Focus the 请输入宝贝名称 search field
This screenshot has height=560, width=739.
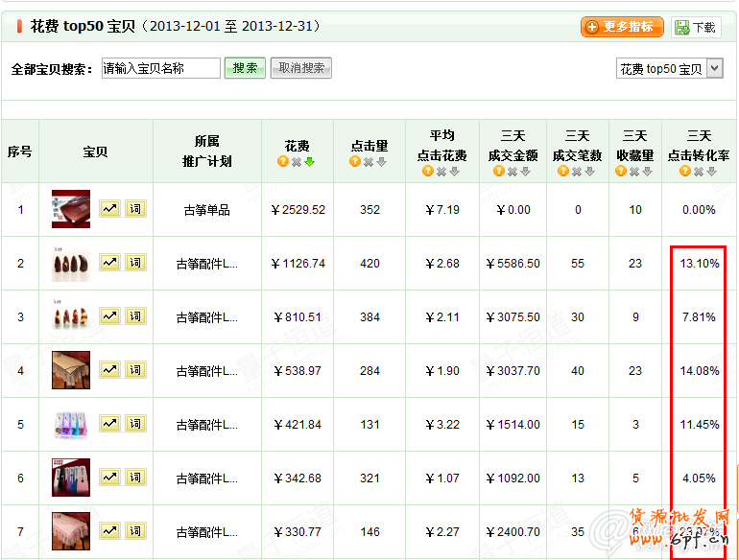[160, 68]
